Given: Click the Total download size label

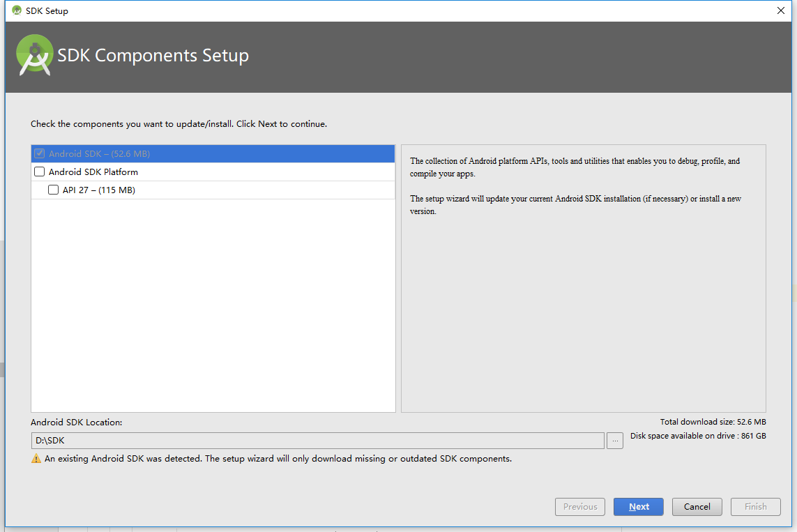Looking at the screenshot, I should (713, 422).
